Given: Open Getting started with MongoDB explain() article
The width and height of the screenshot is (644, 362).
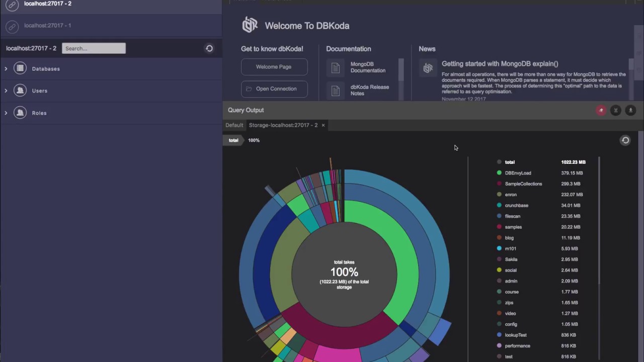Looking at the screenshot, I should pos(500,64).
